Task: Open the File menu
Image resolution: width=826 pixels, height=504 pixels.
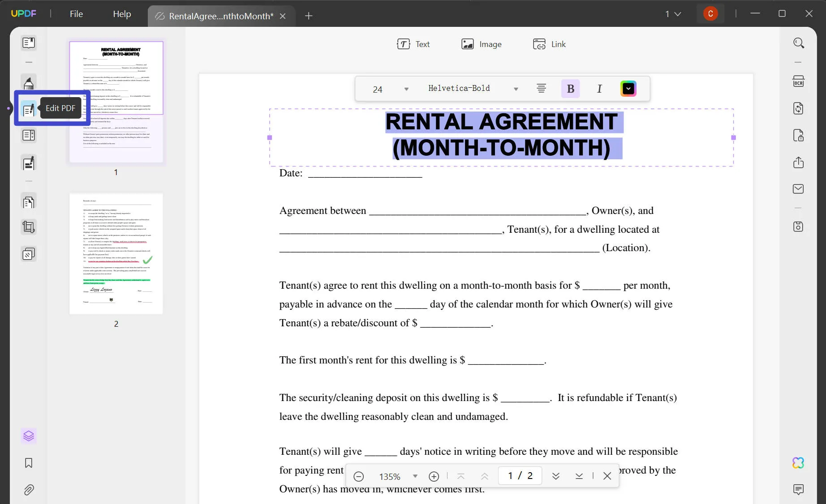Action: 76,14
